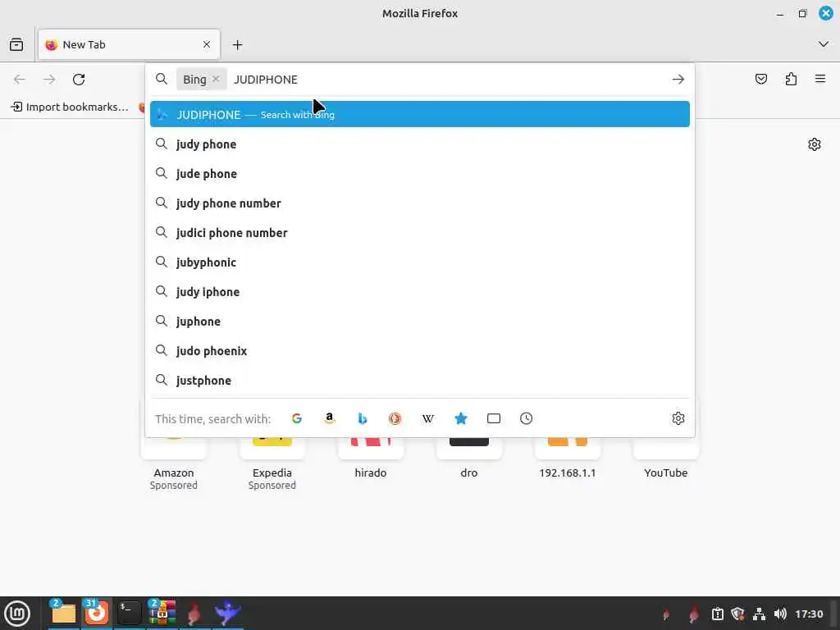Go back one page
840x630 pixels.
pyautogui.click(x=20, y=80)
